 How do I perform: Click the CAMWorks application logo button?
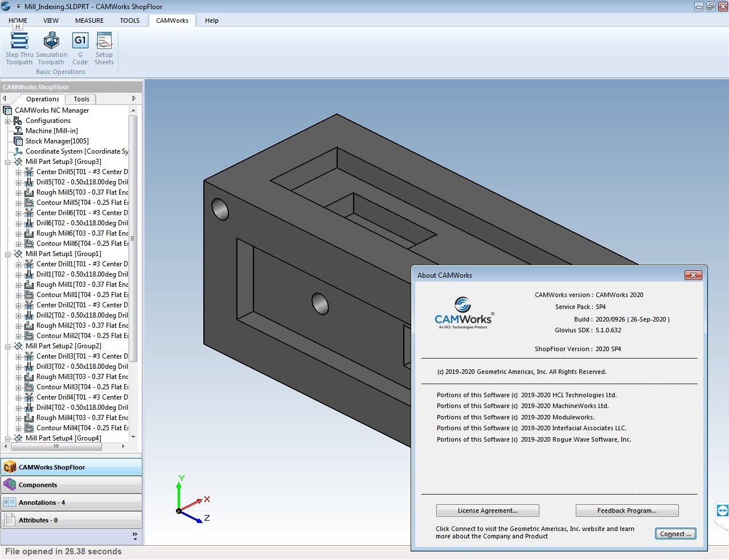6,6
